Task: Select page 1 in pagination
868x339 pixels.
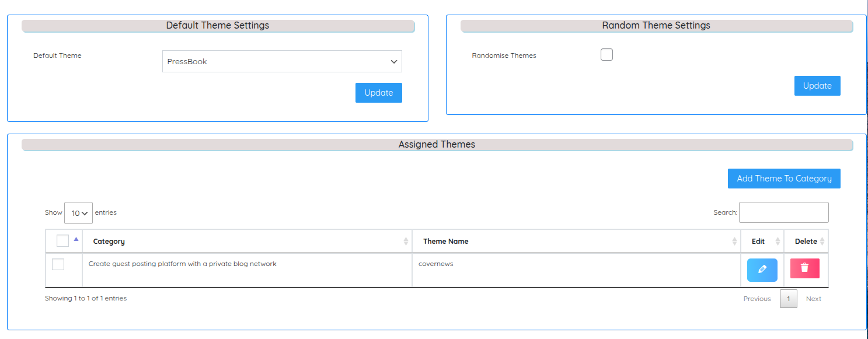Action: (788, 299)
